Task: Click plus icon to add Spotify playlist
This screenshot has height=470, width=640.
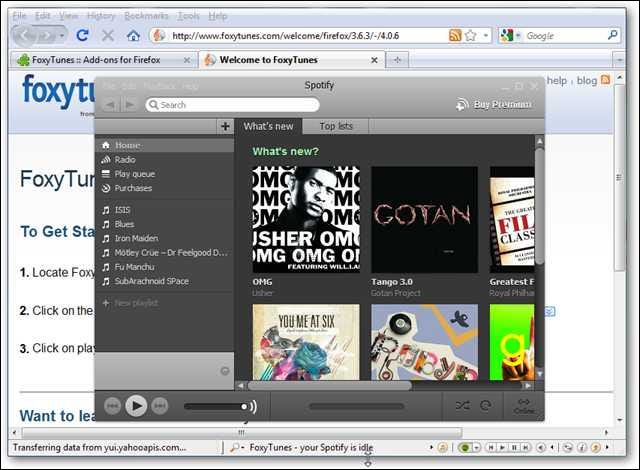Action: 224,126
